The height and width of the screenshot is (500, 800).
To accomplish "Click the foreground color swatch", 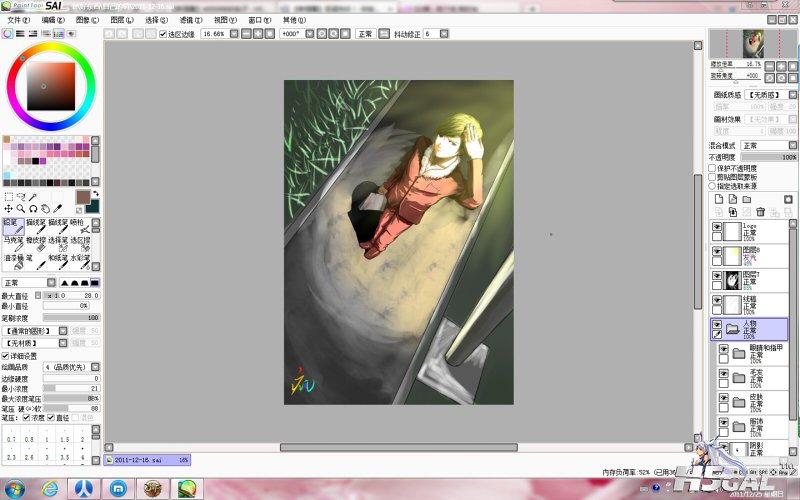I will click(x=82, y=197).
